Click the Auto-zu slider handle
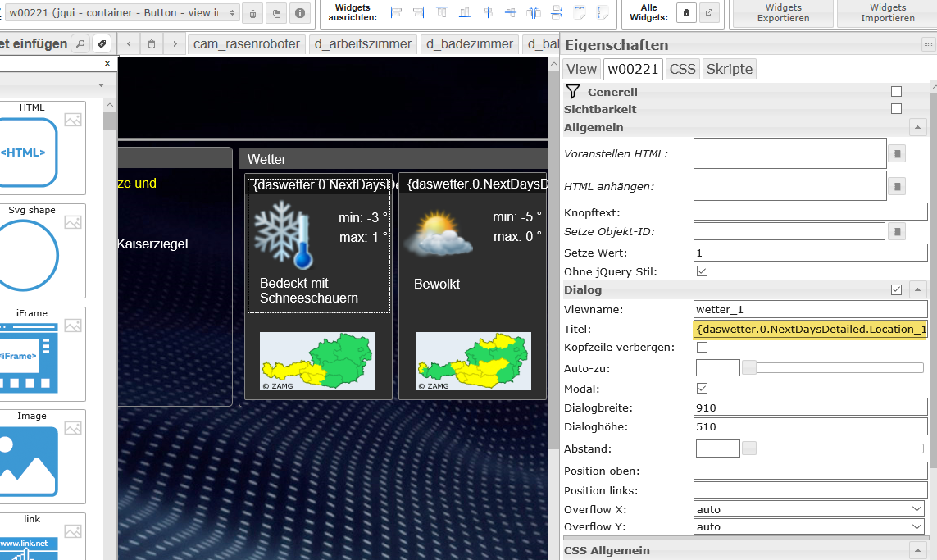 [749, 368]
